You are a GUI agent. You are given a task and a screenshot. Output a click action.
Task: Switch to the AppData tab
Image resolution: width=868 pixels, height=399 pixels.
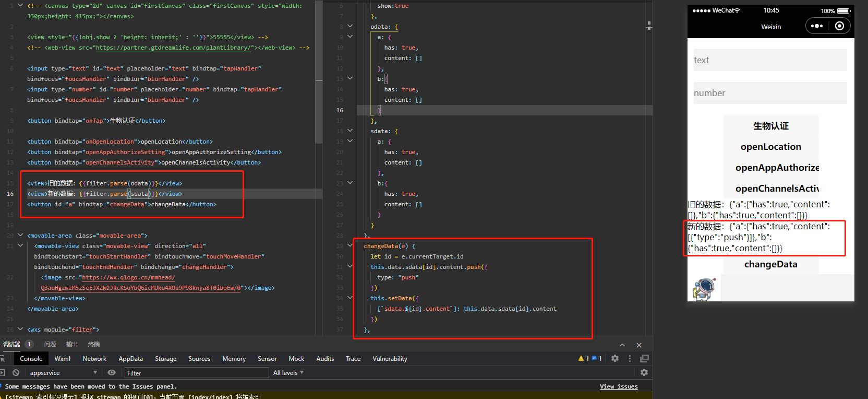[x=130, y=359]
